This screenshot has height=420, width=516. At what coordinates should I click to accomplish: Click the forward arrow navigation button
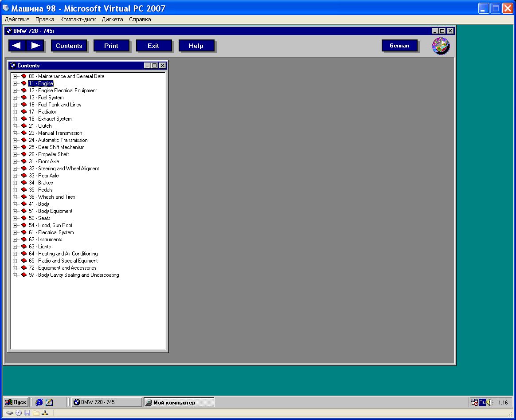point(35,46)
